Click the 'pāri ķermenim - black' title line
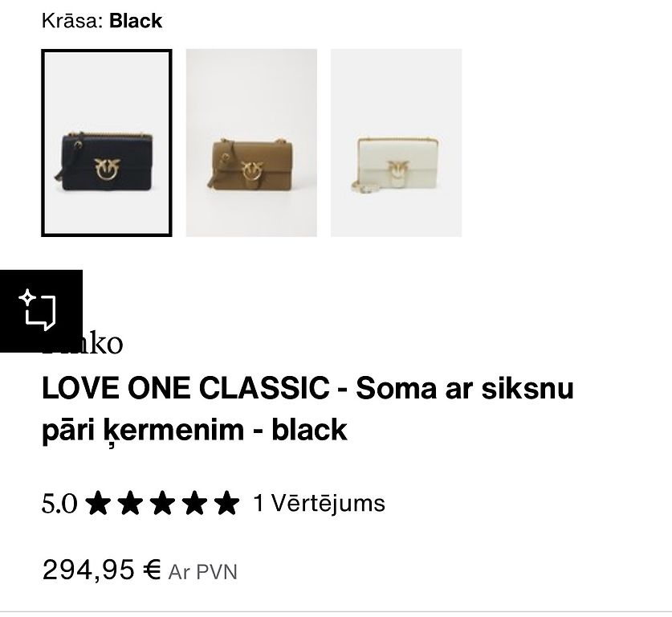Viewport: 672px width, 617px height. coord(194,430)
